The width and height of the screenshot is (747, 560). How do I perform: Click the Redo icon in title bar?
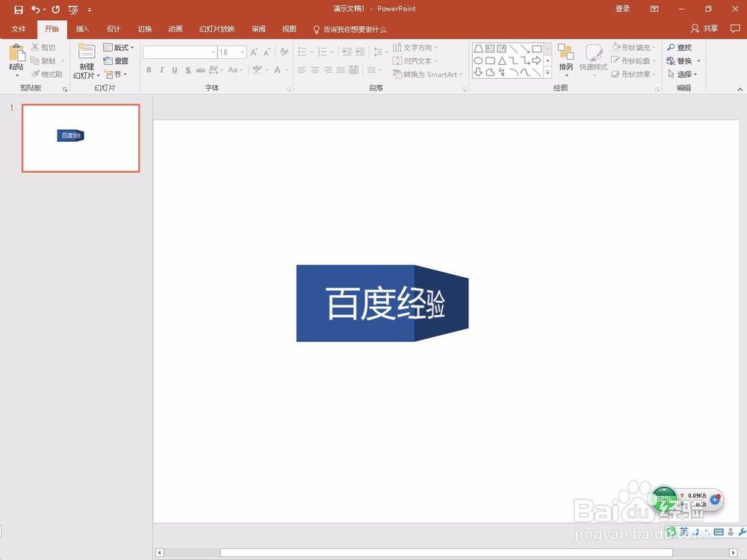[56, 9]
